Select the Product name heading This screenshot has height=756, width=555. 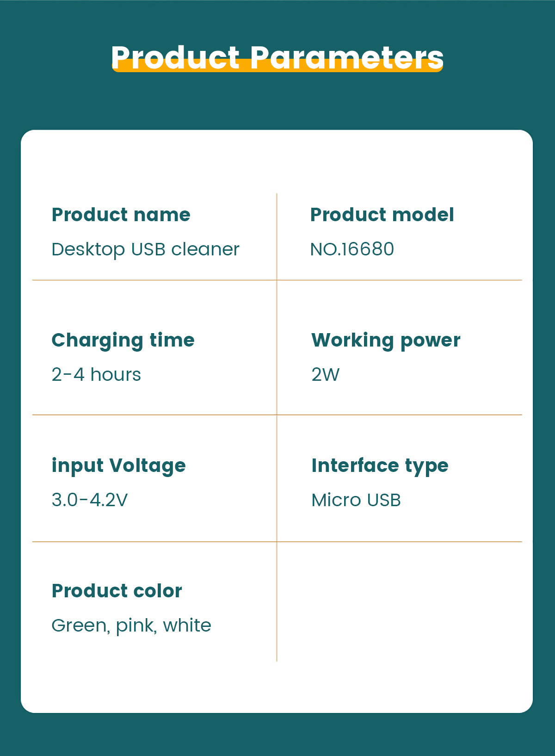click(x=121, y=215)
